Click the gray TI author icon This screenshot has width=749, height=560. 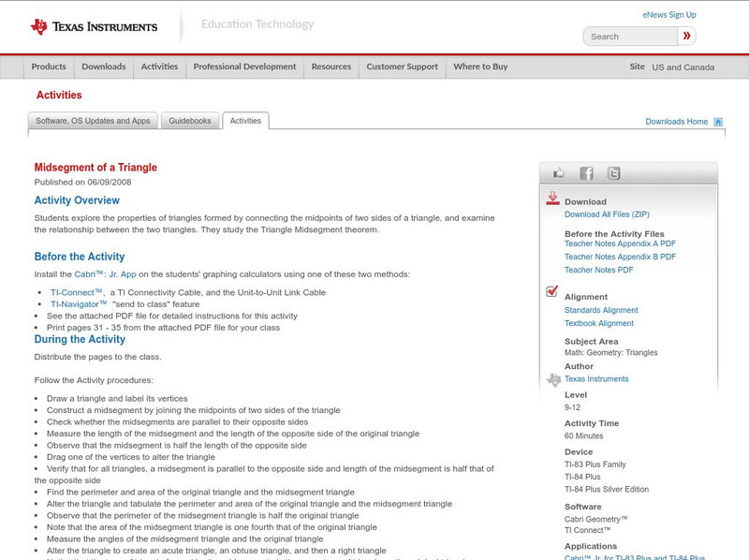click(x=553, y=380)
